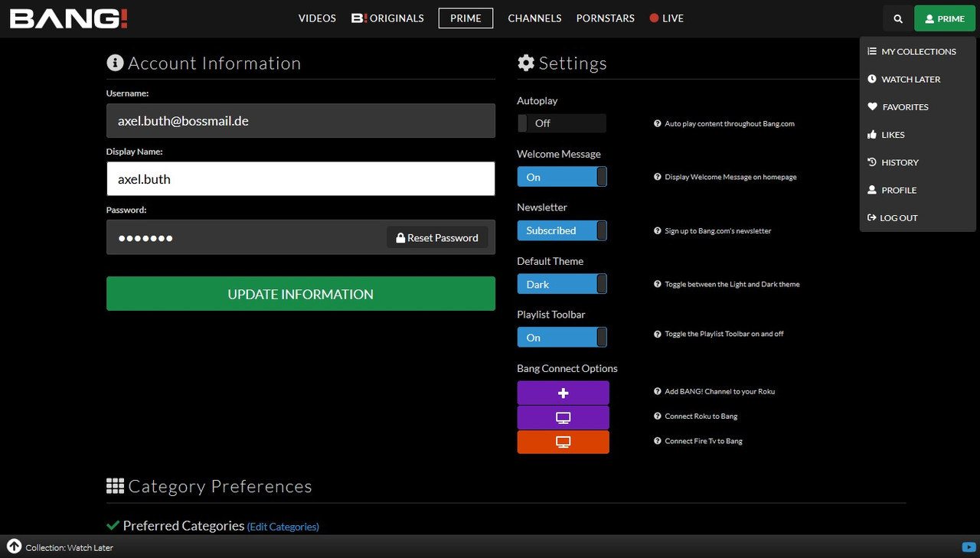980x558 pixels.
Task: Open FAVORITES from the account menu
Action: [x=897, y=107]
